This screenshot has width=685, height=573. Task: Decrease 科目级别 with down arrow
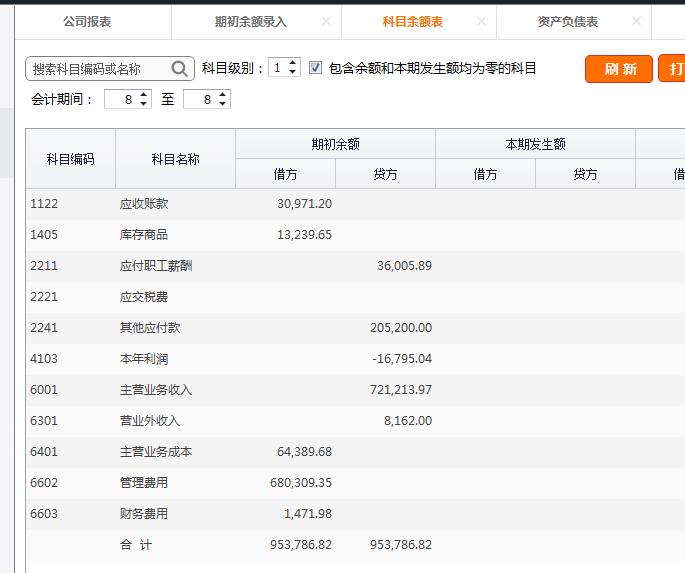[292, 73]
